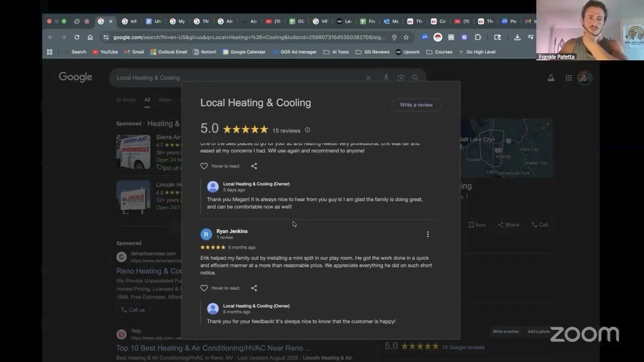Open the reviews info icon beside 15 reviews
The image size is (644, 362).
(307, 130)
